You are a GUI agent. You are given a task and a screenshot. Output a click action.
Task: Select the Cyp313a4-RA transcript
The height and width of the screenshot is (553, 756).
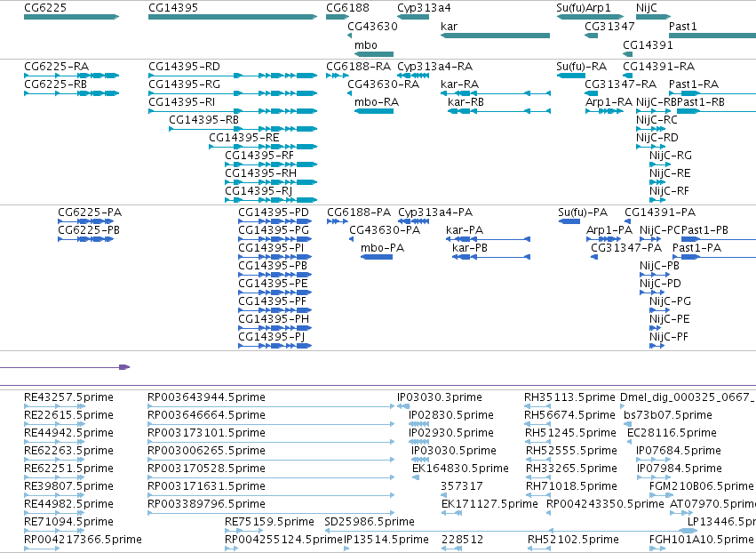[x=413, y=76]
